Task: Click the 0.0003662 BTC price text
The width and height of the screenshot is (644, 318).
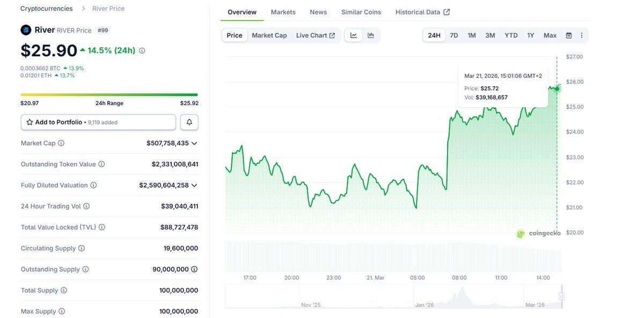Action: point(40,68)
